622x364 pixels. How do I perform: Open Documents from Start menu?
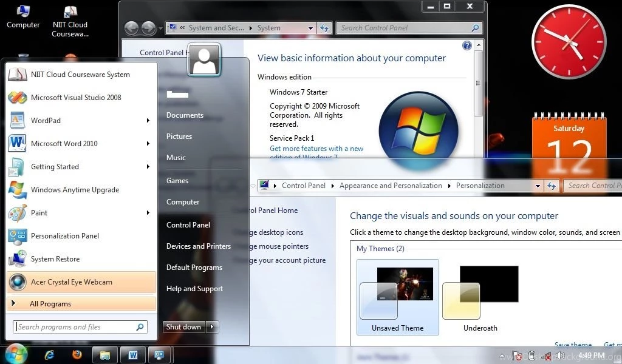click(185, 115)
